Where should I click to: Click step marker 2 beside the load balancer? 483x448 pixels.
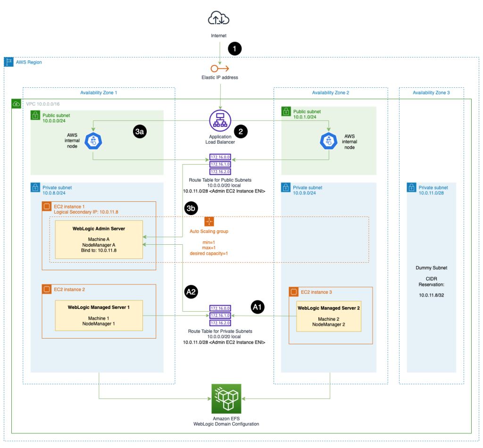pos(241,132)
